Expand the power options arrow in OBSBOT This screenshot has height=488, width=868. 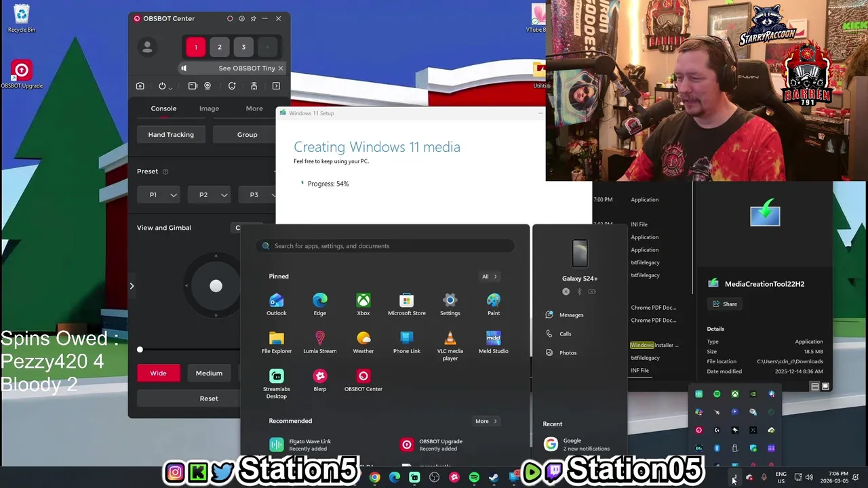point(170,87)
